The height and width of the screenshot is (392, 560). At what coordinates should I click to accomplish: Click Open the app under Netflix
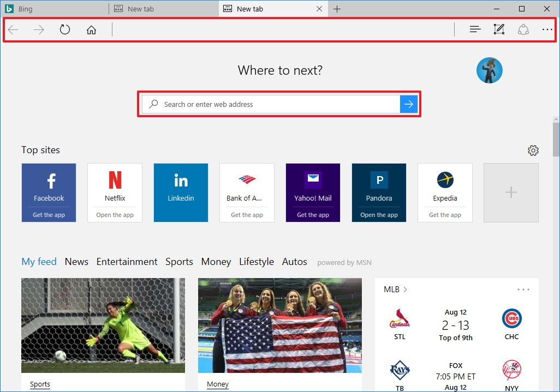click(115, 215)
